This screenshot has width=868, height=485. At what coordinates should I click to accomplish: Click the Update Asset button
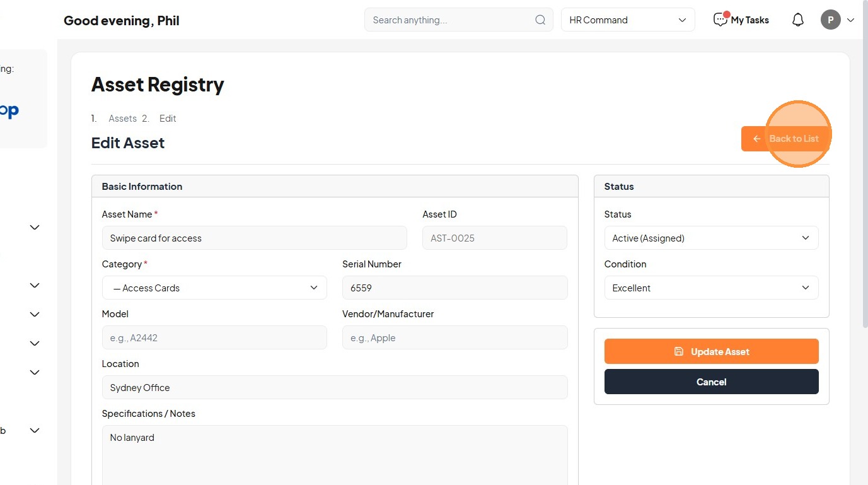pos(711,351)
